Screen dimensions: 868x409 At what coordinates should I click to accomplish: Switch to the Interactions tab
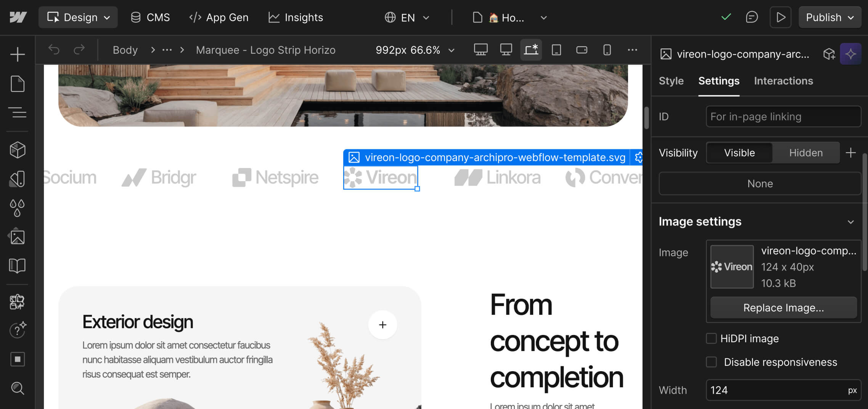point(783,81)
